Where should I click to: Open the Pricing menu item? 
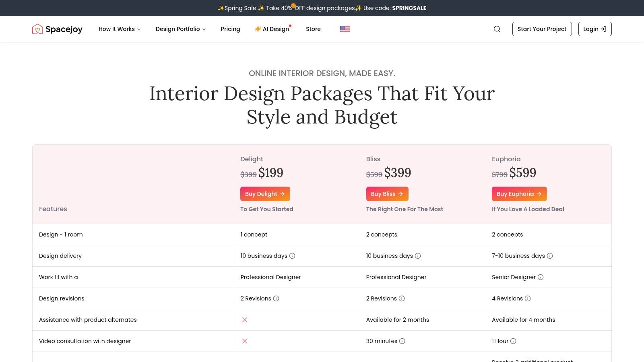click(x=230, y=29)
